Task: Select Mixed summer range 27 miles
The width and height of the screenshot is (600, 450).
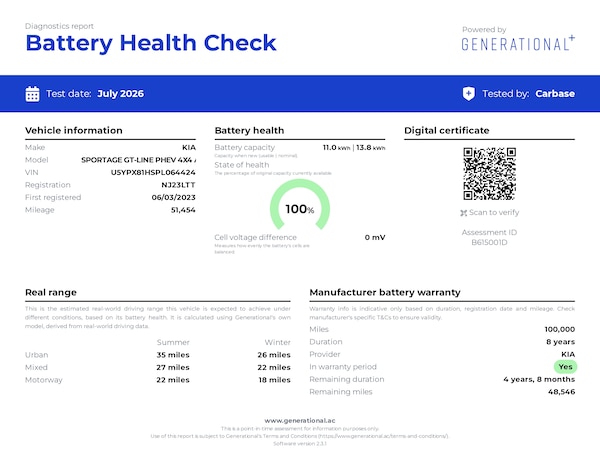Action: 173,367
